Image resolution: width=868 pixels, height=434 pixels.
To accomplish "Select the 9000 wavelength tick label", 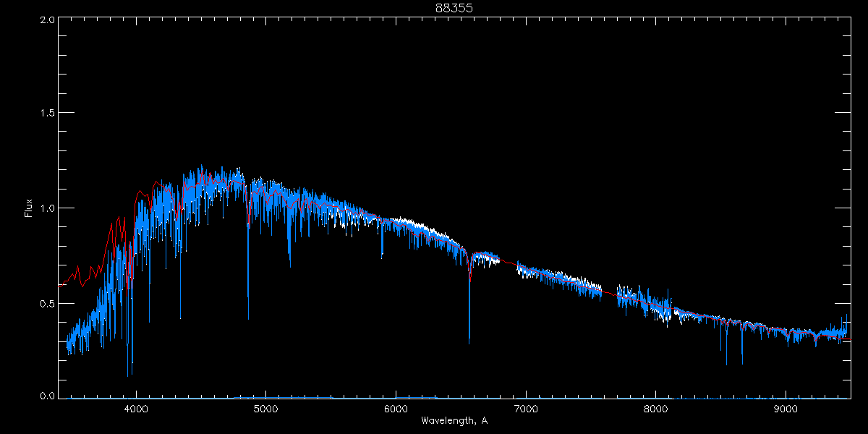I will tap(786, 409).
